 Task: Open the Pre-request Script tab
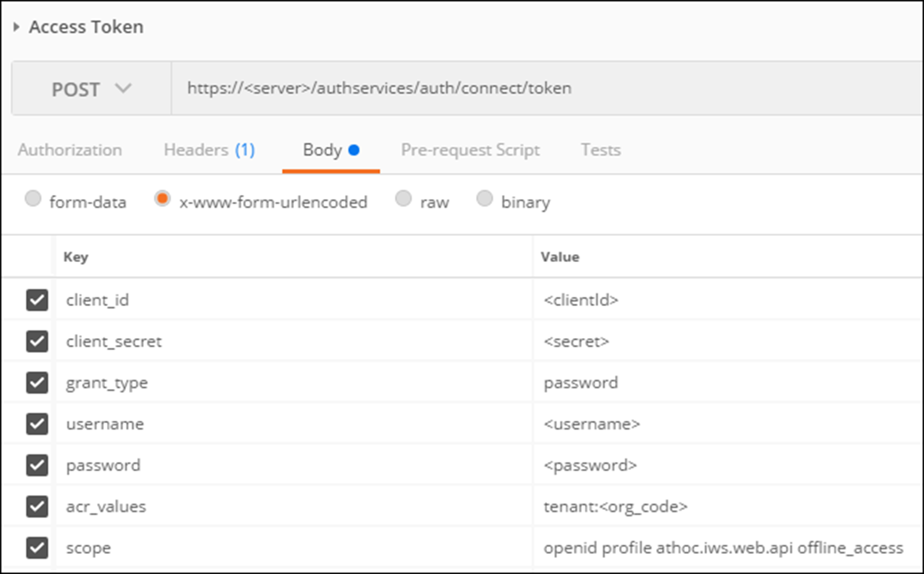[470, 150]
